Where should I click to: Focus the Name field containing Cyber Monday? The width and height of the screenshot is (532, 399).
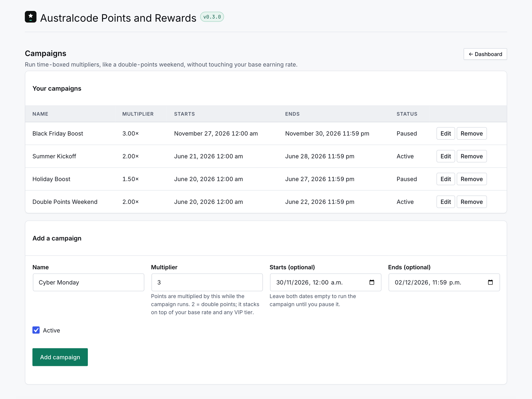click(89, 282)
